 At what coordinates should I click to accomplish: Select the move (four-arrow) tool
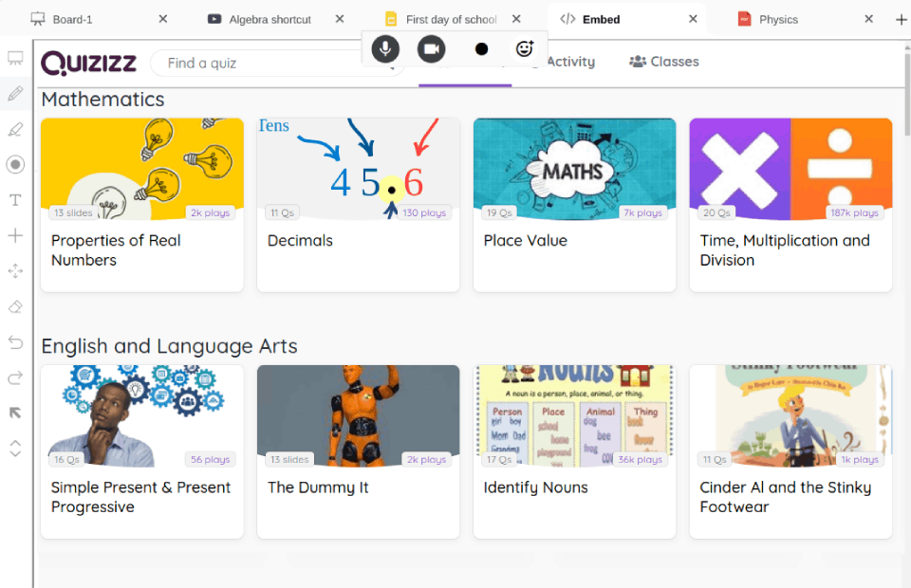[15, 271]
